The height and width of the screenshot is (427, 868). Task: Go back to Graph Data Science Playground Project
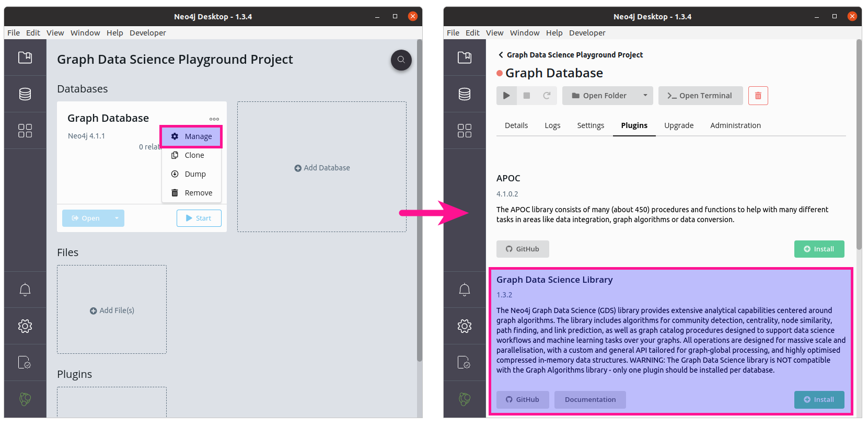tap(570, 55)
